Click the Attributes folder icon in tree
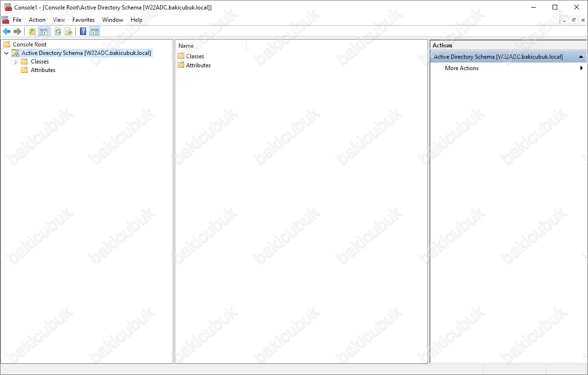The width and height of the screenshot is (588, 375). click(x=25, y=70)
